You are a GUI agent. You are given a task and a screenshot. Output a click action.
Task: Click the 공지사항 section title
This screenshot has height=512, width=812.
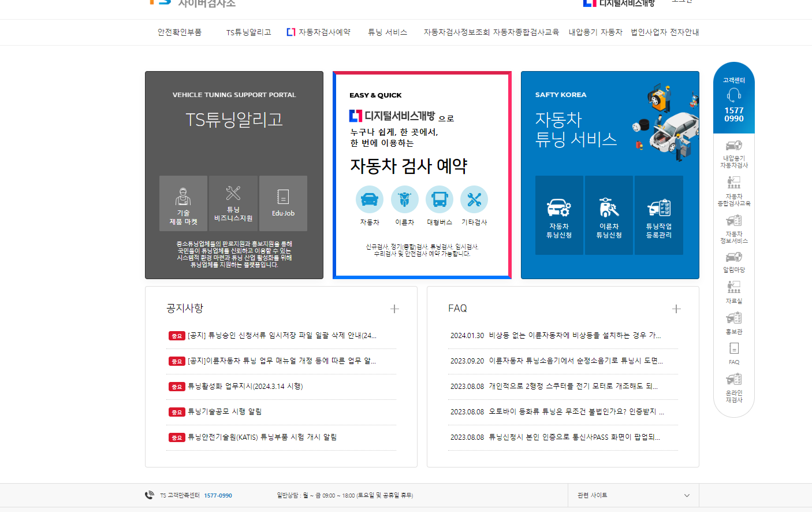click(185, 309)
